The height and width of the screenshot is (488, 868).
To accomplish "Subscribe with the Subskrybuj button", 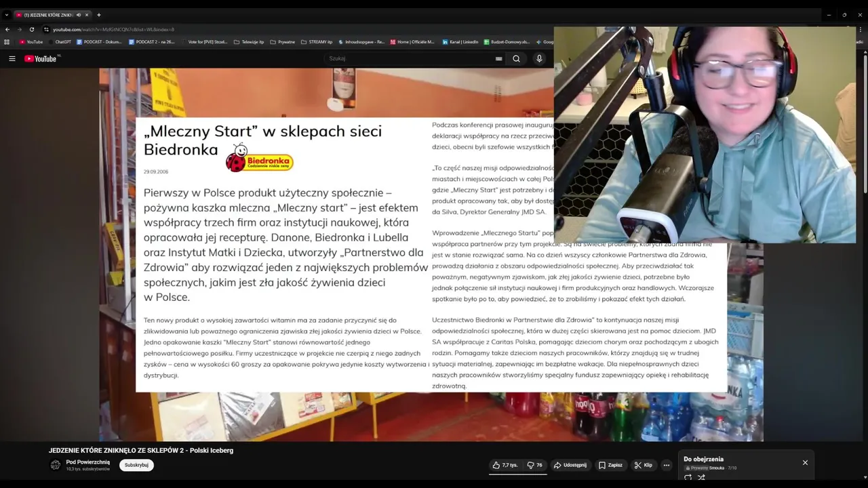I will click(x=136, y=465).
